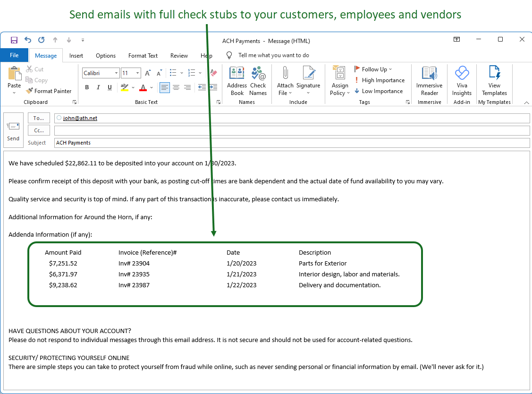Copy the selected text
This screenshot has height=394, width=532.
[37, 80]
